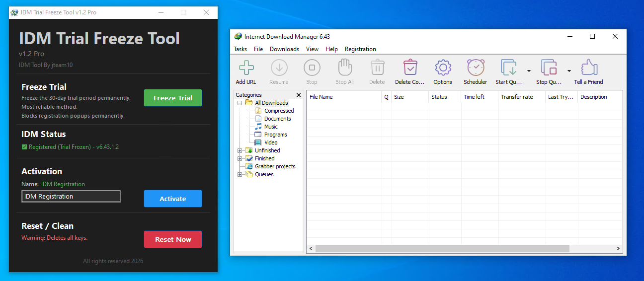Screen dimensions: 644x281
Task: Sort by the Q column header
Action: (x=387, y=97)
